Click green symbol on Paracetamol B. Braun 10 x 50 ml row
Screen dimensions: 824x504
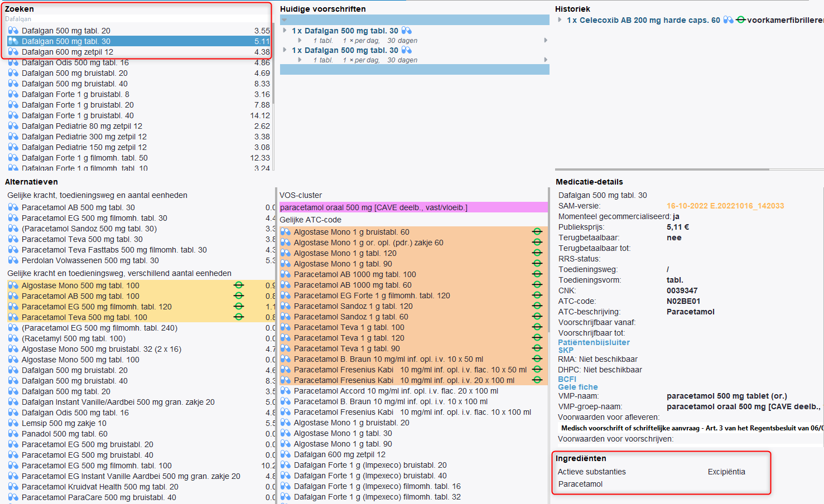pos(537,359)
